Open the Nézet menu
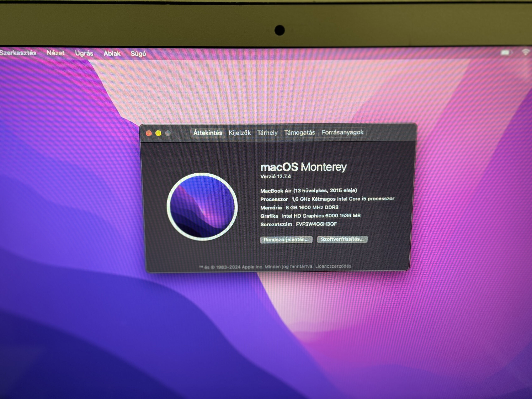 coord(55,53)
